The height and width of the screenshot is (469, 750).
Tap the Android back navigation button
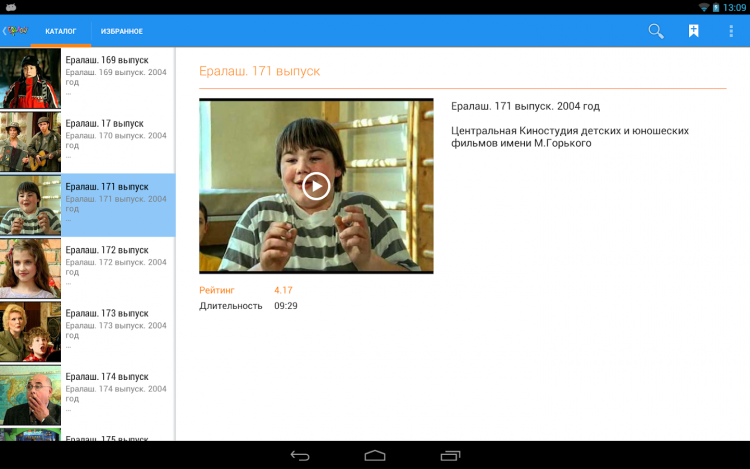[300, 456]
